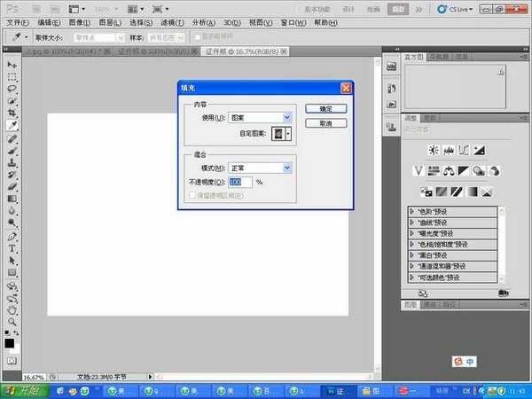Click the Levels histogram adjustment icon
This screenshot has width=532, height=399.
[450, 149]
